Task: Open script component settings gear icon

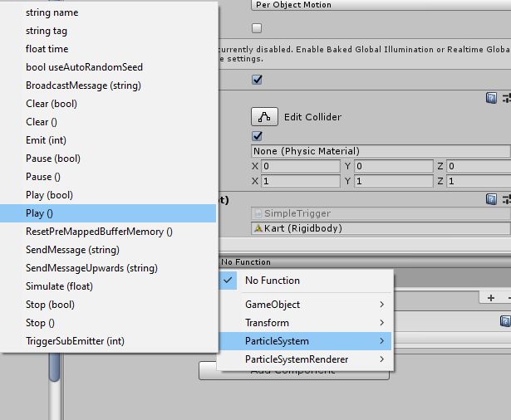Action: point(507,199)
